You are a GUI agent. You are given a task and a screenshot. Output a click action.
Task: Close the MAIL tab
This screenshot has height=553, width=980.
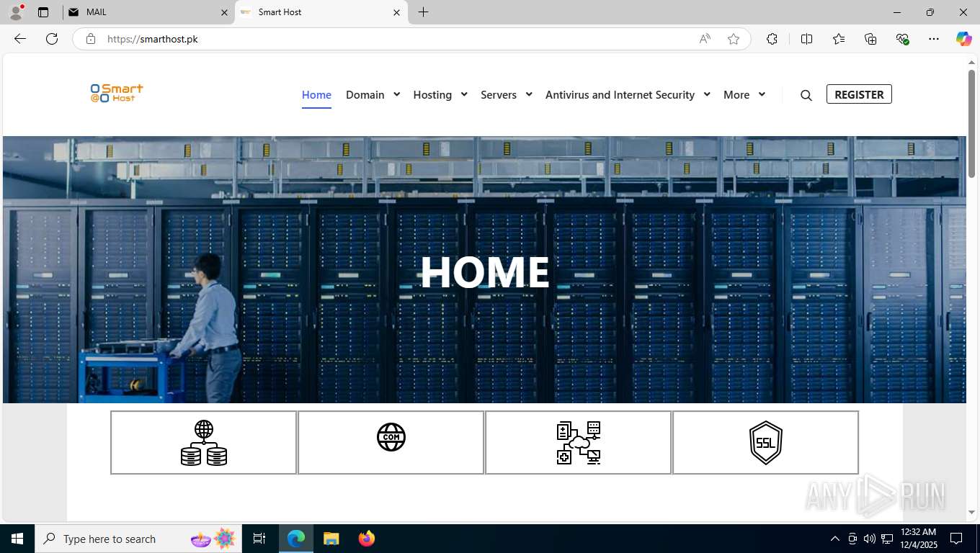tap(224, 12)
